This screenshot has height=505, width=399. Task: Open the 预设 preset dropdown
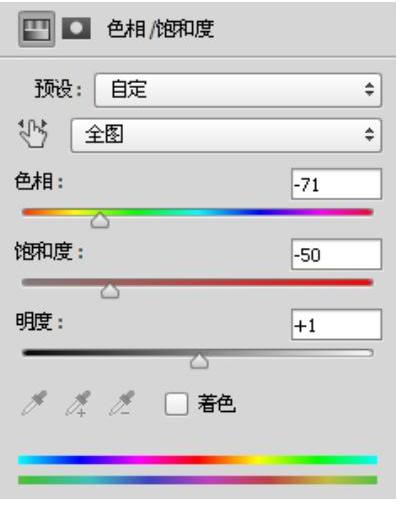click(238, 90)
